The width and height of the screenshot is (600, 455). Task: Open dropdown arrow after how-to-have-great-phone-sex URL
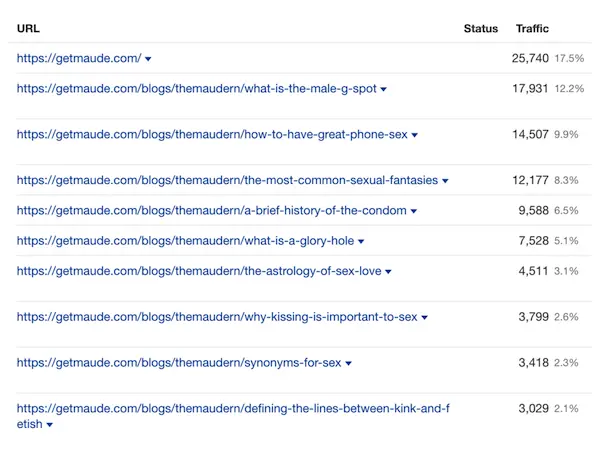(414, 136)
